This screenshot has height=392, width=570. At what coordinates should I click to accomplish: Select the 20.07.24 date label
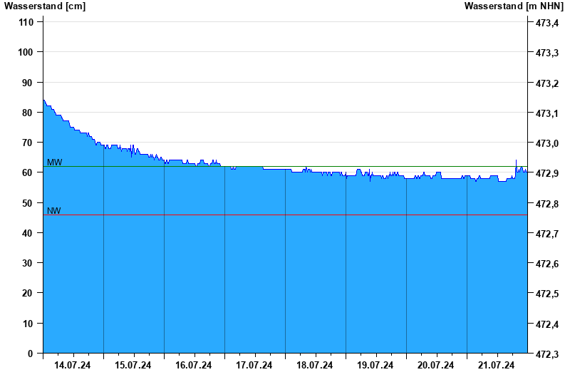click(435, 365)
